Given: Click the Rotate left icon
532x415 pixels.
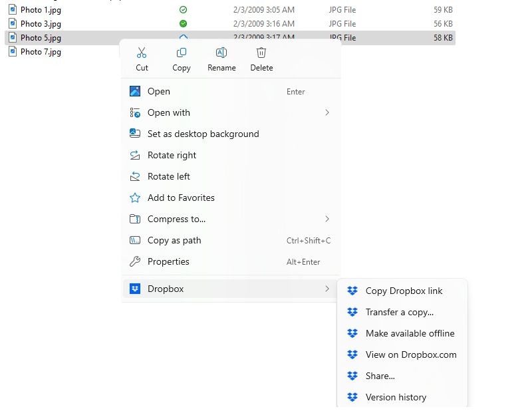Looking at the screenshot, I should click(135, 176).
